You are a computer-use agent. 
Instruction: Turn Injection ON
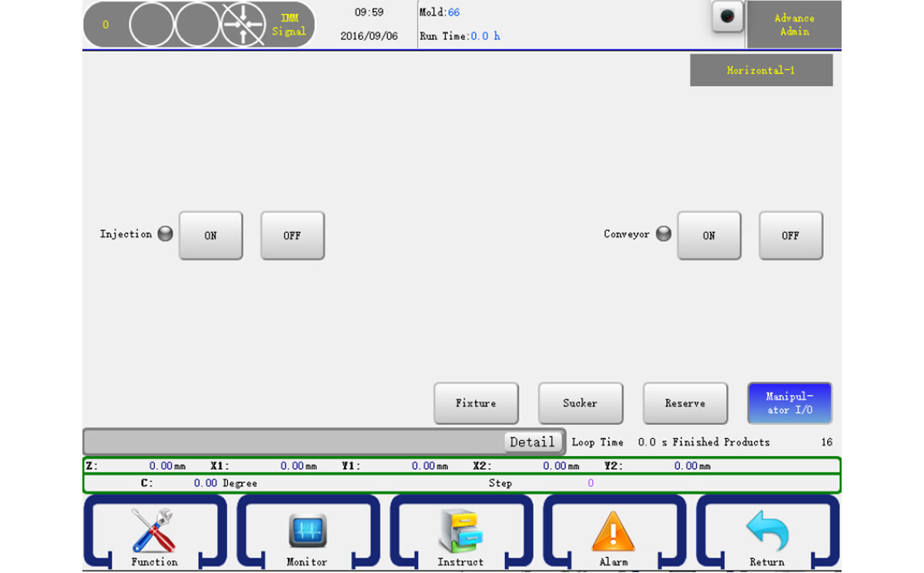[x=211, y=236]
